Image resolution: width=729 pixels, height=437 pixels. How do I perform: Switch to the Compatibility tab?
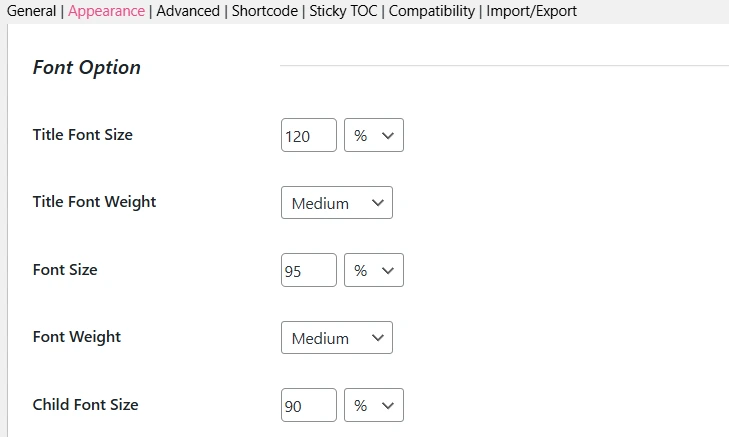(431, 11)
